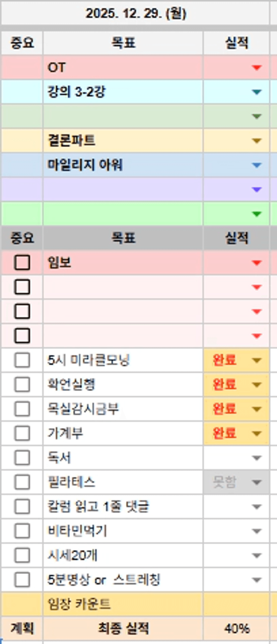Screen dimensions: 277x644
Task: Select the 칼럼 읽고 1줄 댓글 cell
Action: pyautogui.click(x=123, y=507)
